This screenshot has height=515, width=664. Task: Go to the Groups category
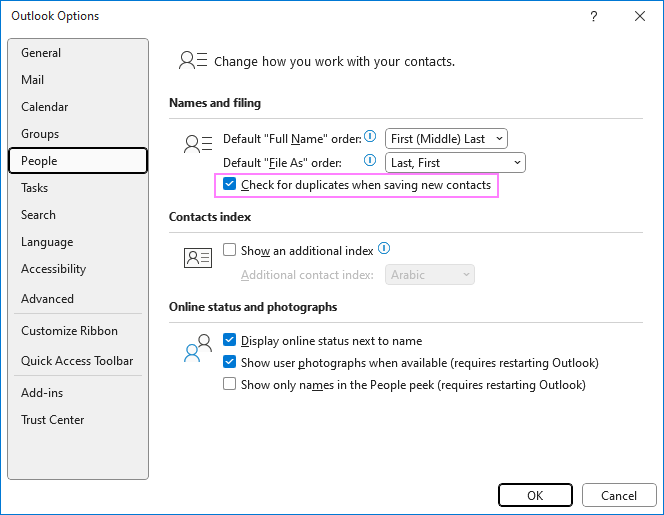(78, 134)
